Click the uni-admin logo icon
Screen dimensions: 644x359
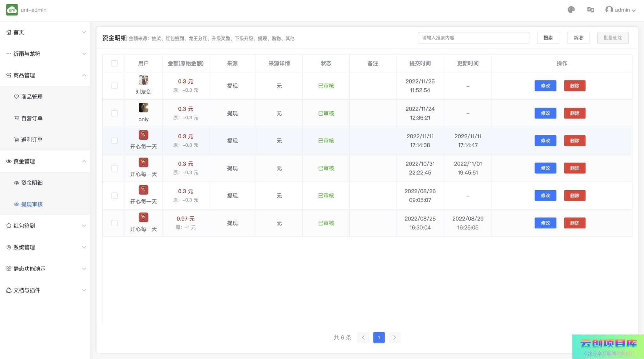coord(12,10)
